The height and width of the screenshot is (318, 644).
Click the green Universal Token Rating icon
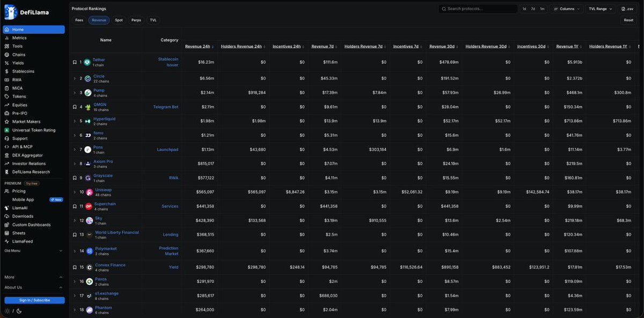7,130
